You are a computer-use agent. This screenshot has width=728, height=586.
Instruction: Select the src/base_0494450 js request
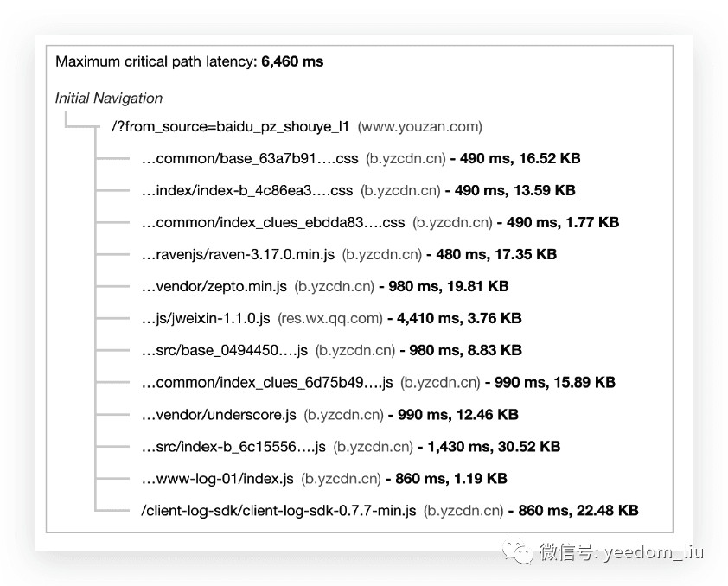click(x=224, y=351)
